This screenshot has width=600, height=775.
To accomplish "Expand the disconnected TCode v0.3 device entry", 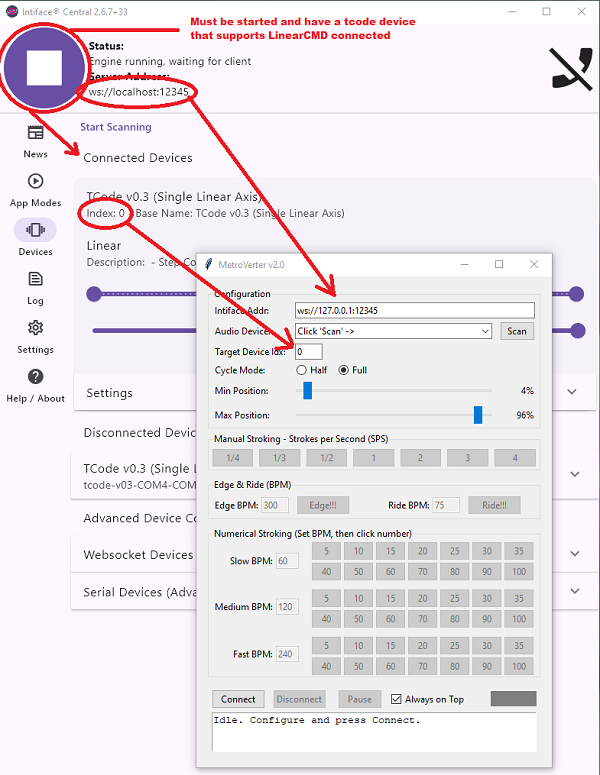I will (x=575, y=474).
